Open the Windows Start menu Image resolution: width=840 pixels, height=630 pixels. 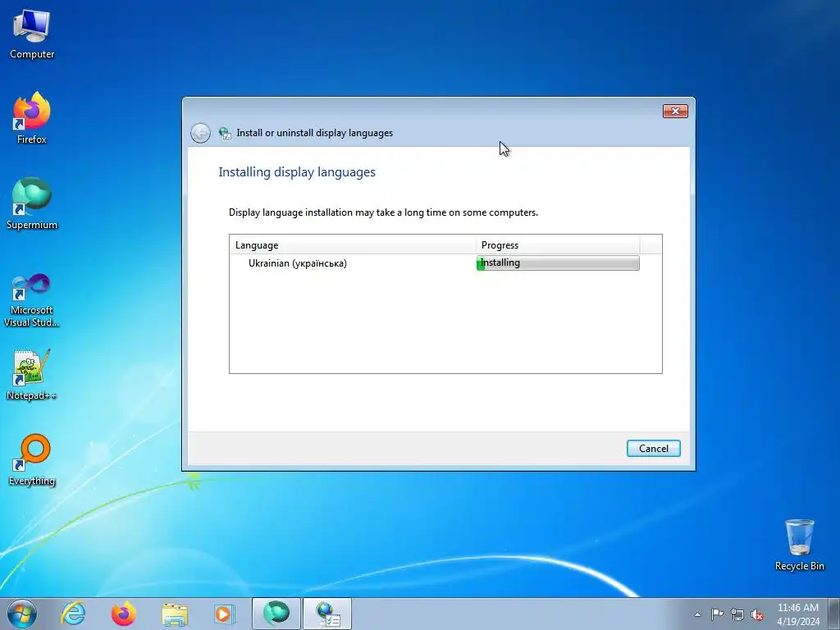(22, 614)
